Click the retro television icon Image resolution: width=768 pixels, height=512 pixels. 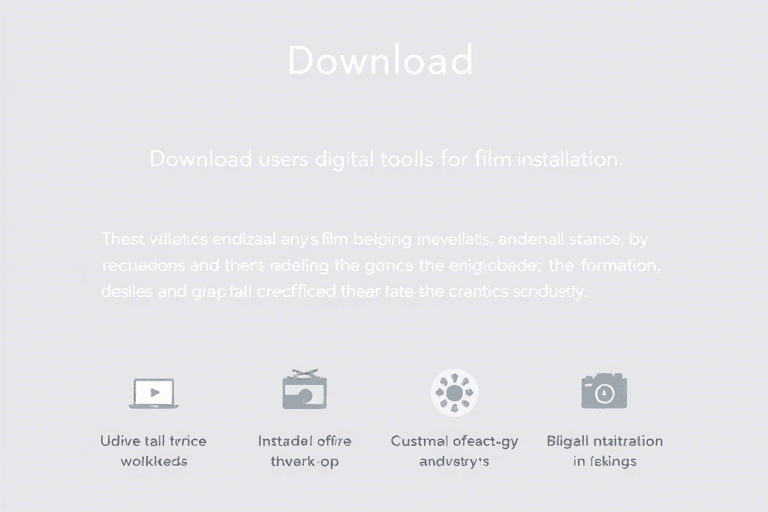[304, 392]
